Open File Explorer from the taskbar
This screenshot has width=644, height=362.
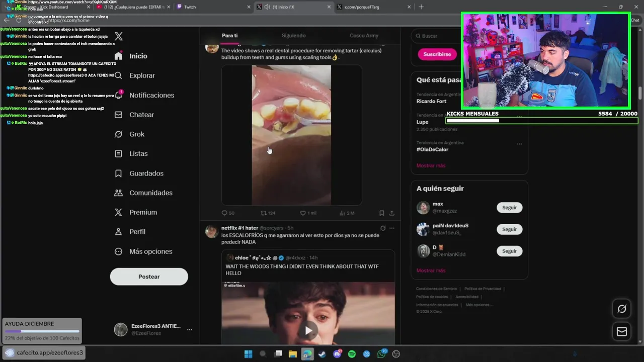(292, 354)
